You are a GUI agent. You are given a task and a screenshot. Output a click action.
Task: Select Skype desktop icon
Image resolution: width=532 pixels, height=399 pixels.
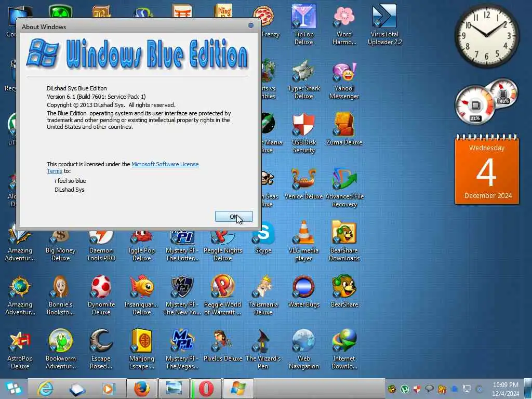point(263,237)
